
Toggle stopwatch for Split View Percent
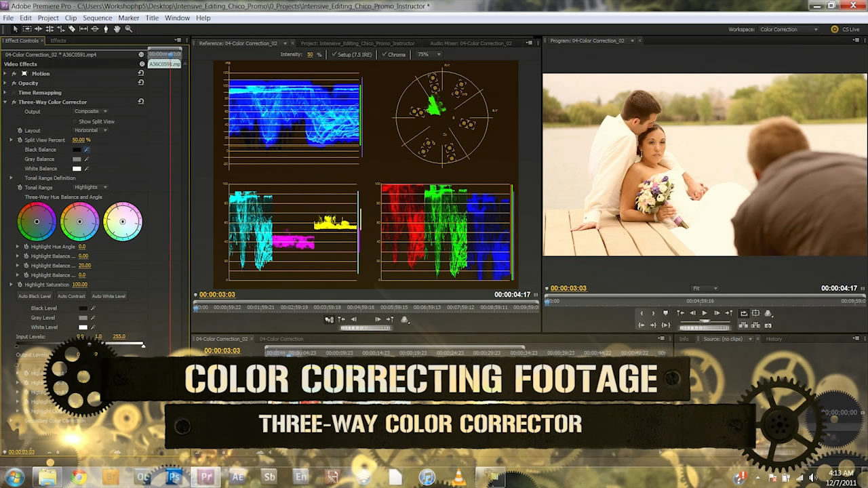19,140
